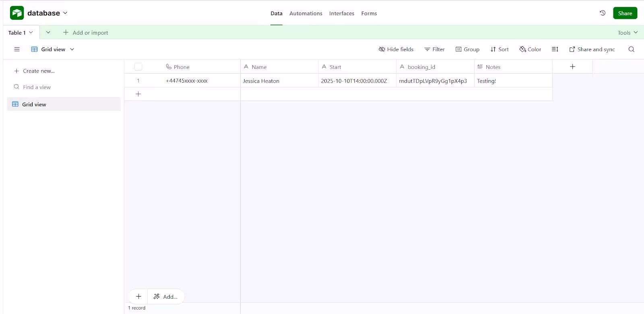Click the Start column header
This screenshot has width=644, height=314.
click(357, 67)
